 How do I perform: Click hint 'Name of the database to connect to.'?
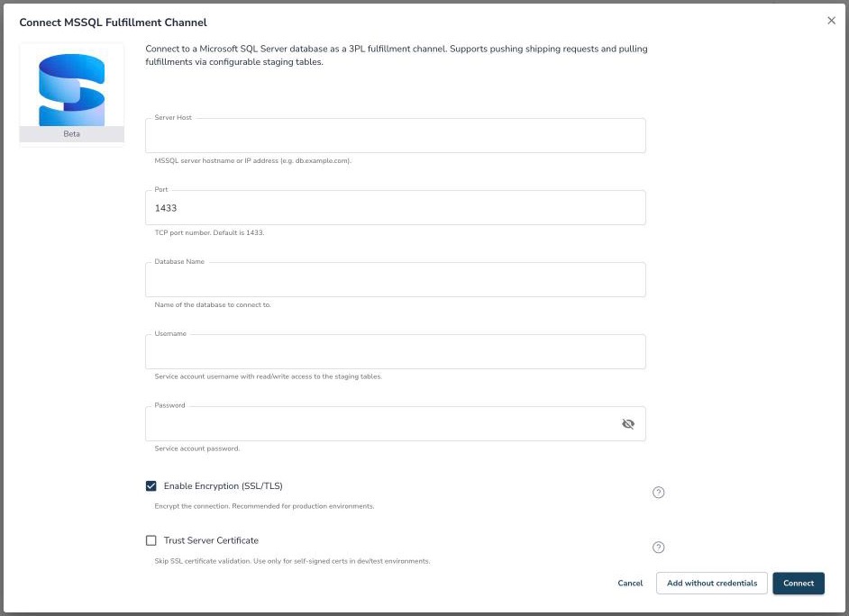[x=213, y=304]
